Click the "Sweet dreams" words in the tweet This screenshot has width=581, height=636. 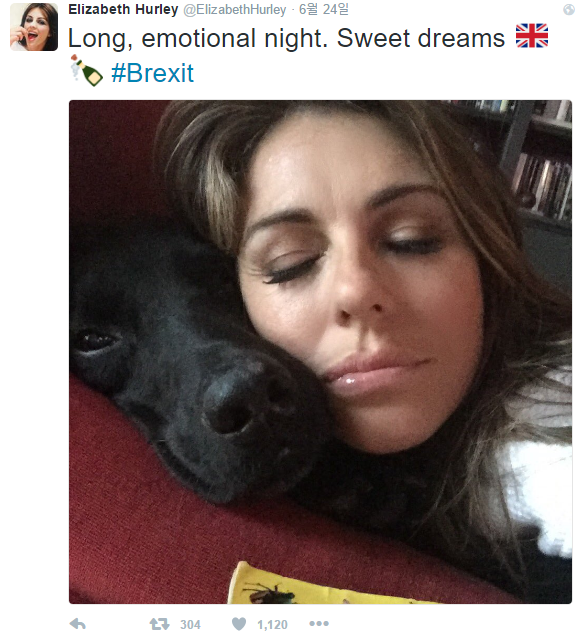tap(421, 39)
